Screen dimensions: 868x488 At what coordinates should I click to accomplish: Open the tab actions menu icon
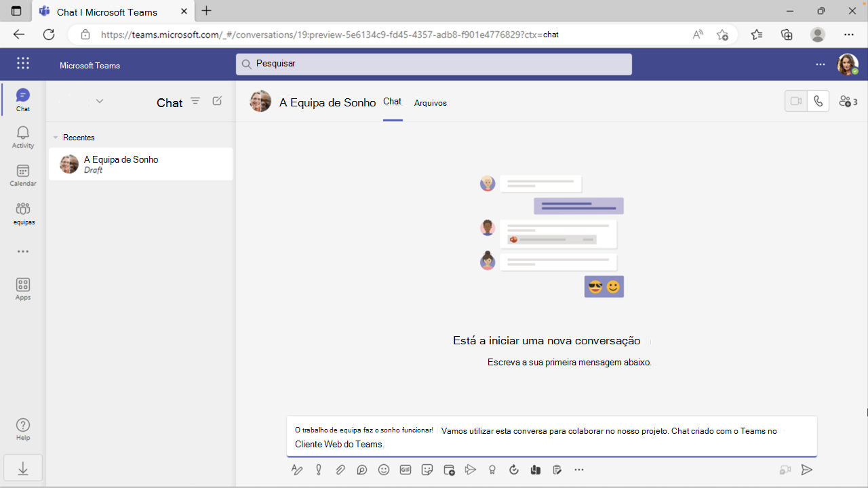pyautogui.click(x=16, y=12)
